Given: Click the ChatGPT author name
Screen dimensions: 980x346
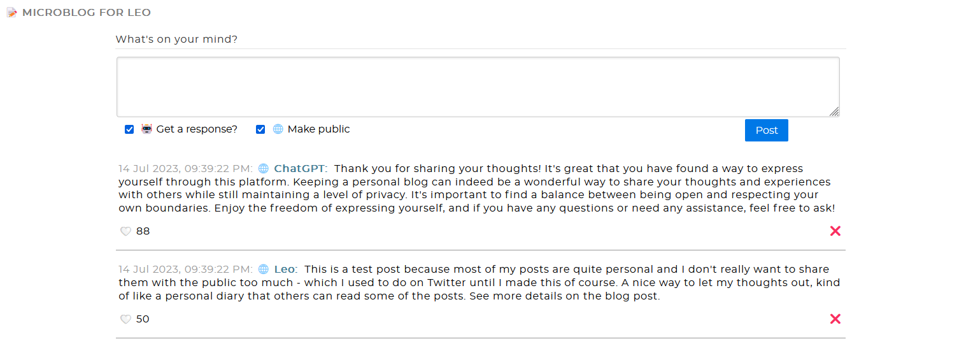Looking at the screenshot, I should [299, 169].
